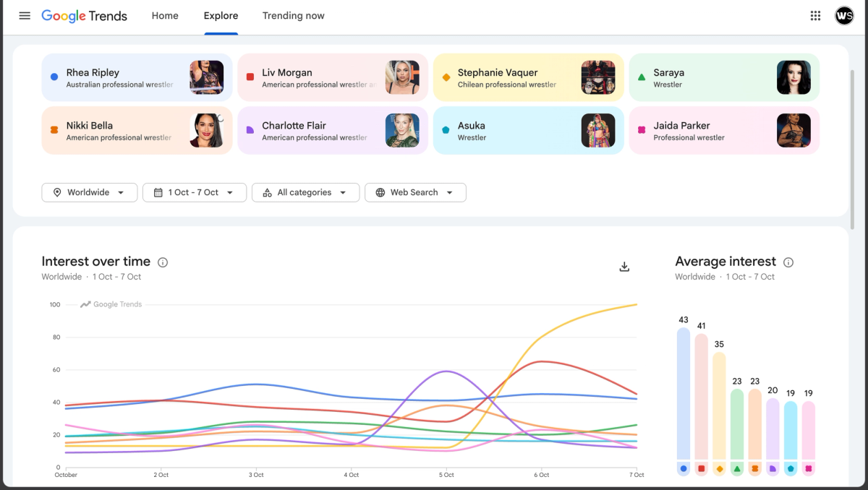This screenshot has width=868, height=490.
Task: Select the Nikki Bella search term card
Action: click(137, 130)
